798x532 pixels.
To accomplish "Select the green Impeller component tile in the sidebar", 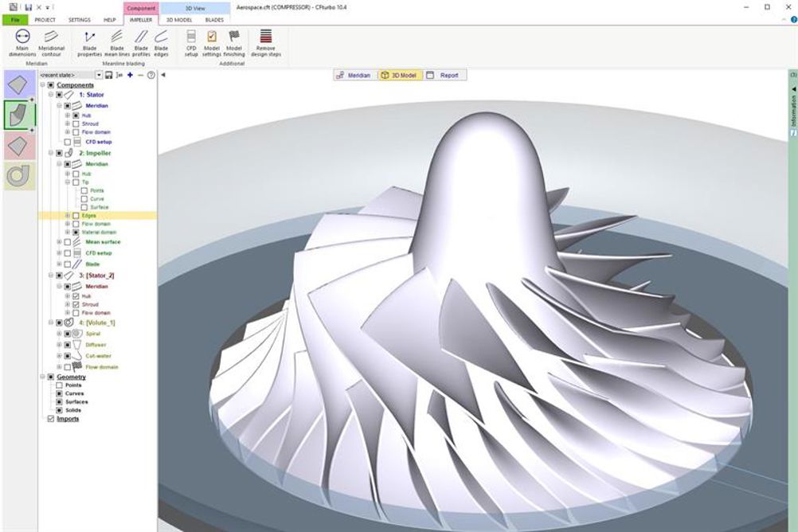I will coord(19,115).
